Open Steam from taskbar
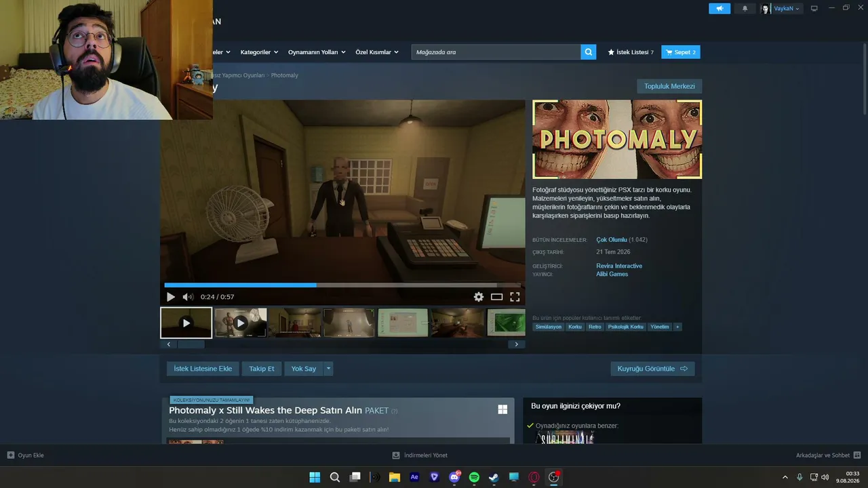This screenshot has height=488, width=868. 494,477
